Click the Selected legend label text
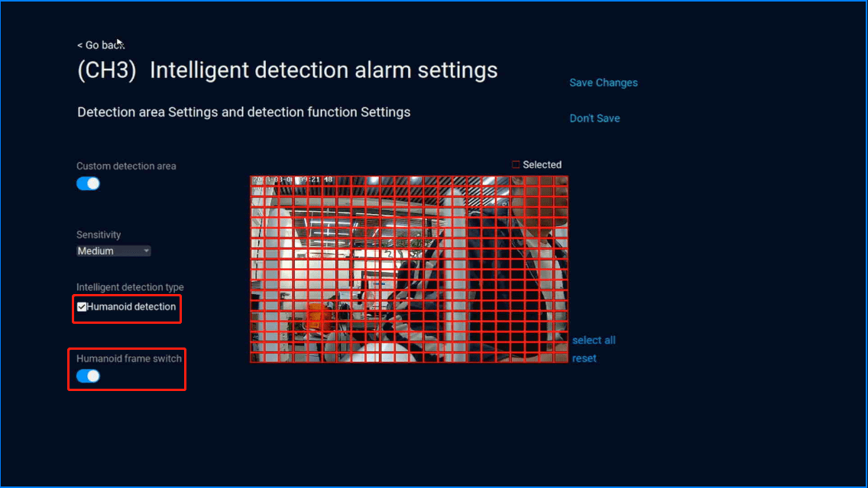Image resolution: width=868 pixels, height=488 pixels. (542, 165)
